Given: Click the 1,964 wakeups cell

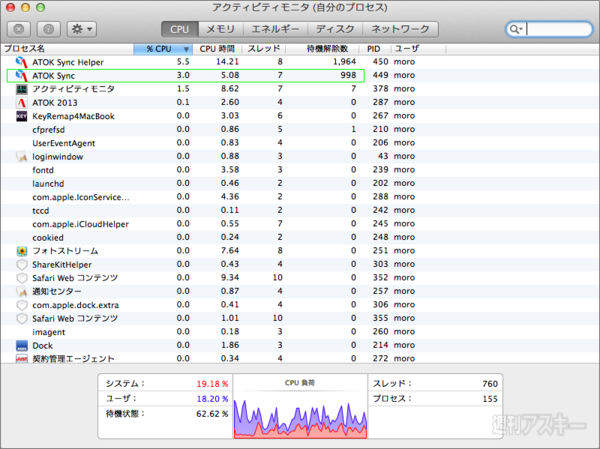Looking at the screenshot, I should [x=344, y=62].
